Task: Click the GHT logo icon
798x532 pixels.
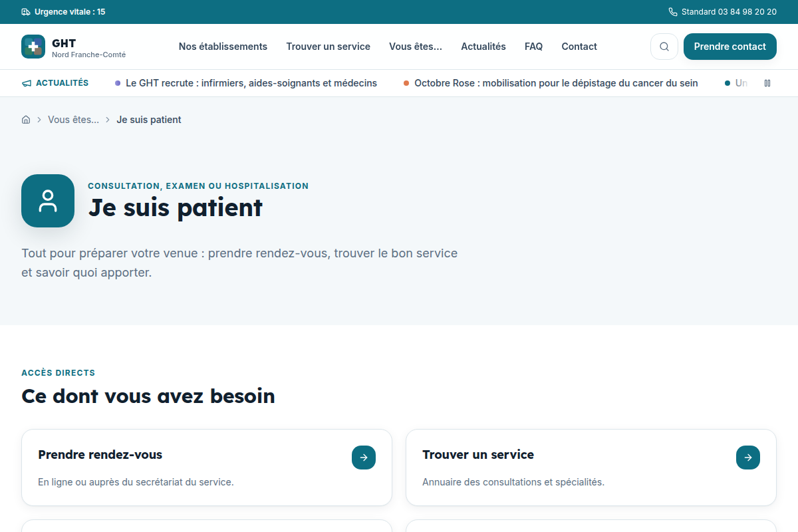Action: [x=33, y=47]
